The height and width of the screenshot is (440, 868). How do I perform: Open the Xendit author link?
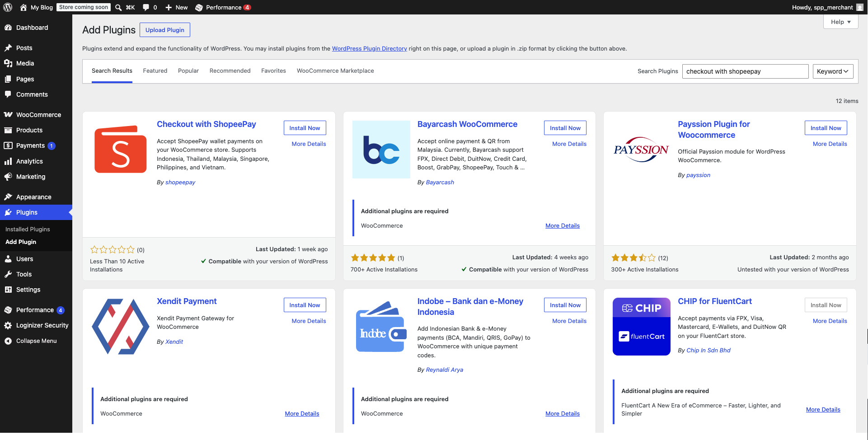[x=174, y=342]
